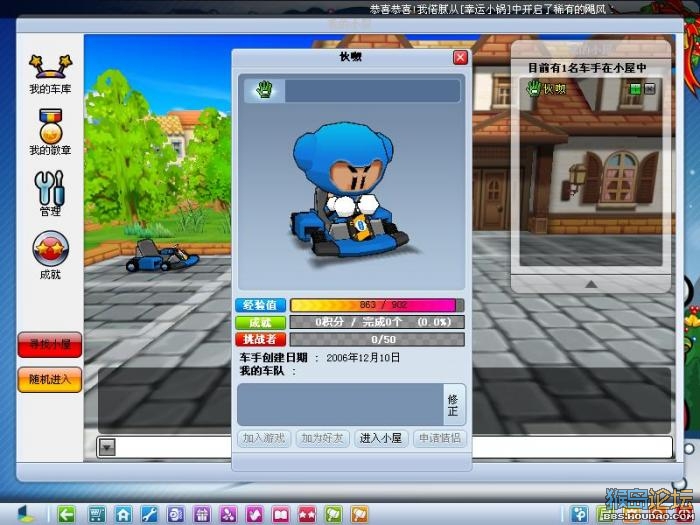Click the 申请情侣 button
Image resolution: width=700 pixels, height=525 pixels.
439,439
